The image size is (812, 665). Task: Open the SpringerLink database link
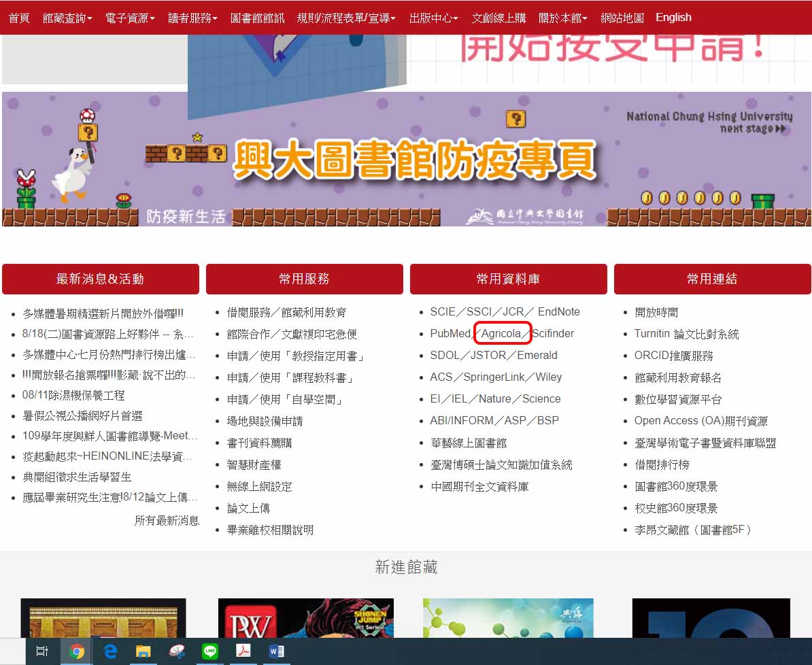[494, 377]
